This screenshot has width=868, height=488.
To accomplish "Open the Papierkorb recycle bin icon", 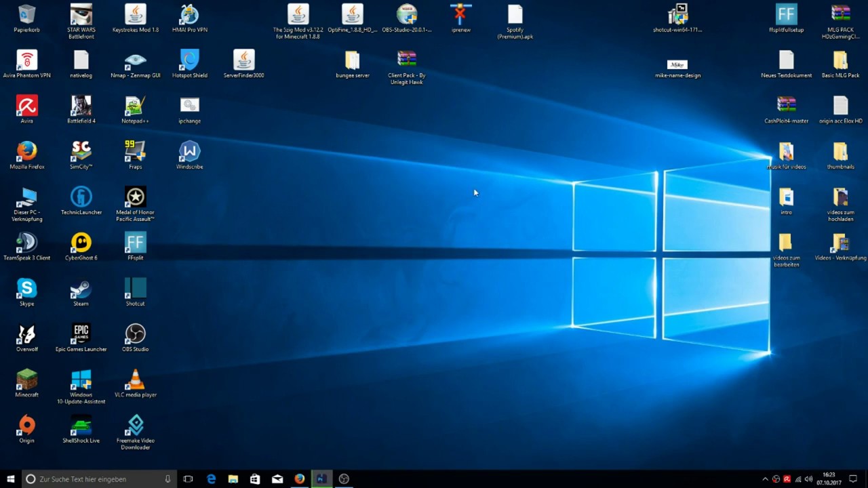I will pyautogui.click(x=27, y=15).
